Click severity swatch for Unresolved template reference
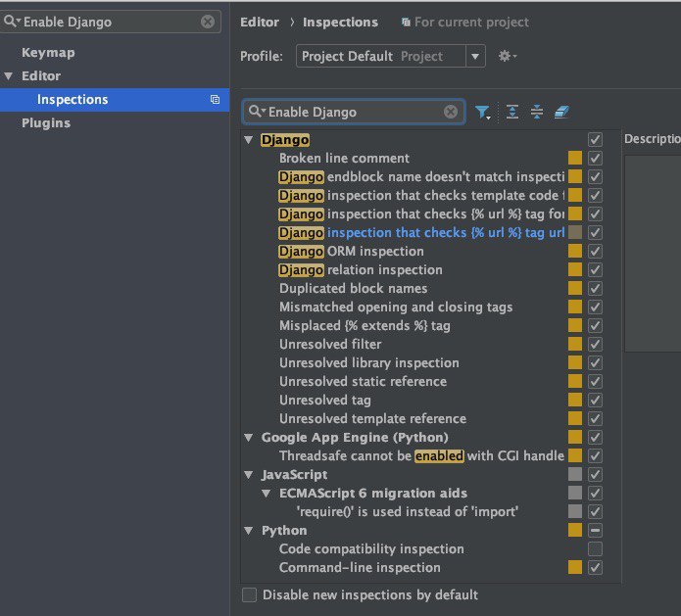 coord(575,418)
